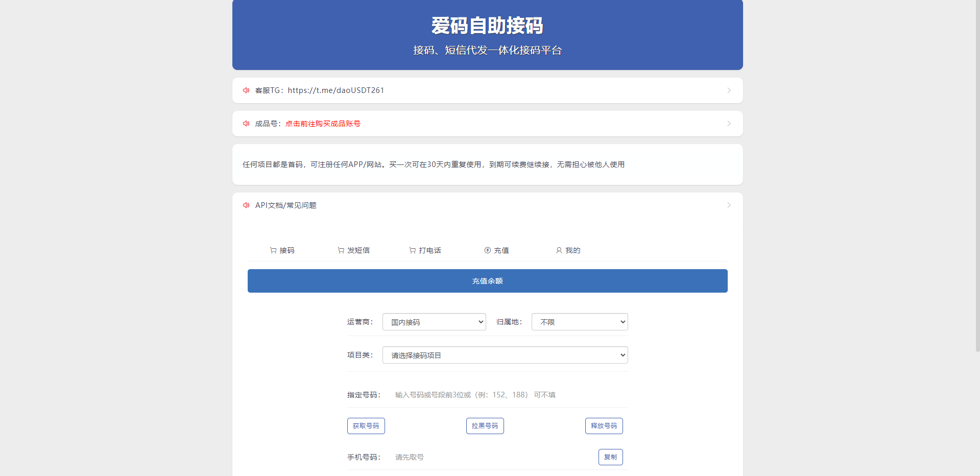Switch to the 打电话 tab
Image resolution: width=980 pixels, height=476 pixels.
coord(425,250)
